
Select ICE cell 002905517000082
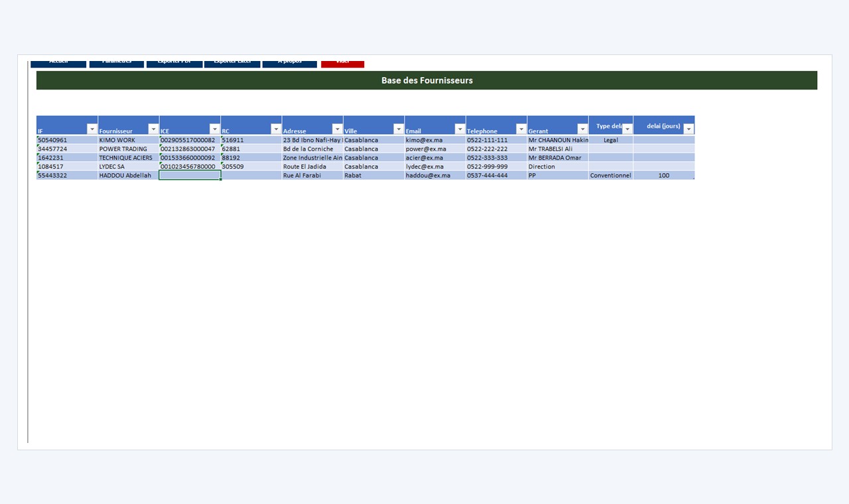[x=190, y=140]
